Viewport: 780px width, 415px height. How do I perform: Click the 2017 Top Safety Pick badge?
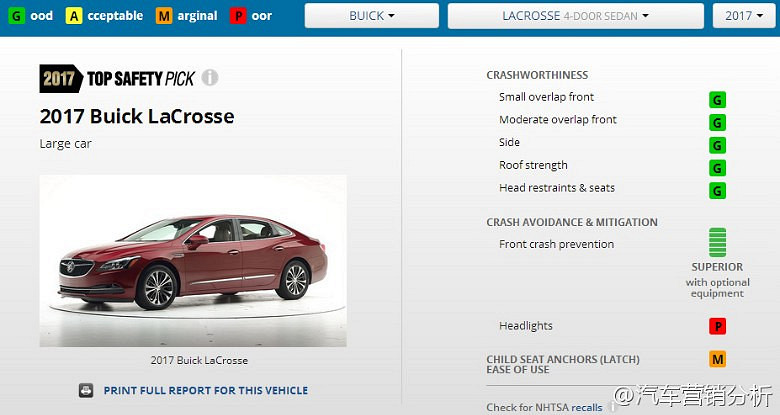click(x=117, y=78)
